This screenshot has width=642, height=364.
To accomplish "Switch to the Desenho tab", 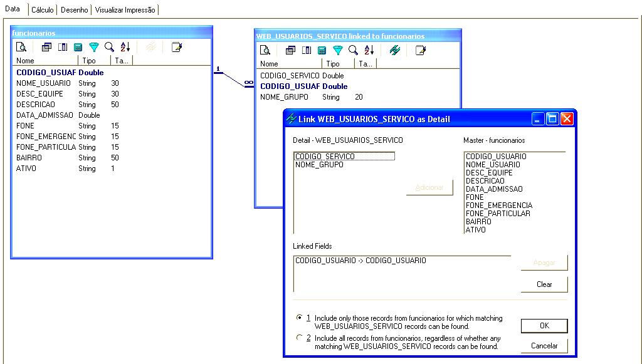I will click(74, 10).
